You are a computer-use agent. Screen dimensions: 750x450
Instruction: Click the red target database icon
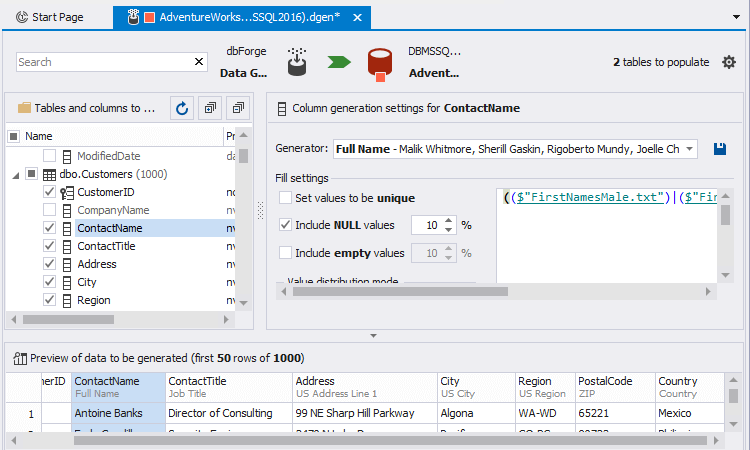pos(379,62)
